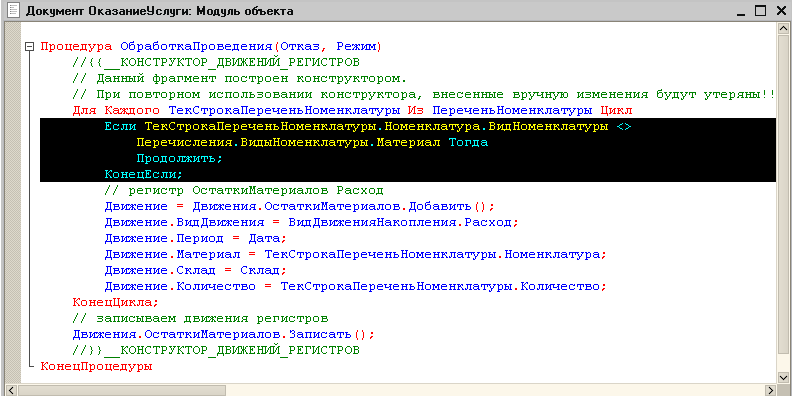The width and height of the screenshot is (792, 396).
Task: Maximize the Модуль объекта window
Action: click(761, 11)
